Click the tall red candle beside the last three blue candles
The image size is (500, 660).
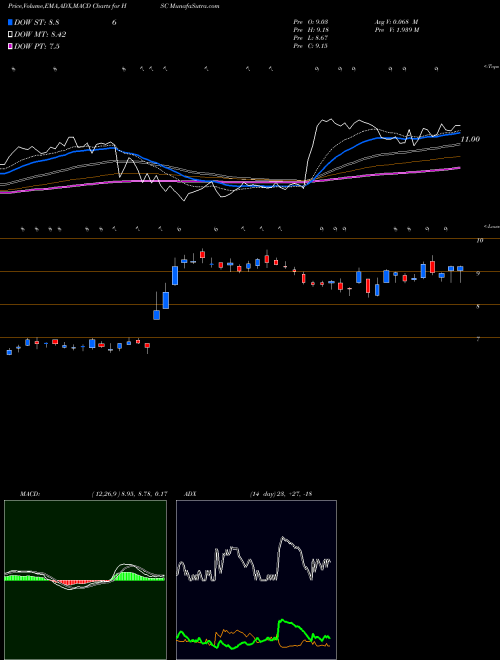click(432, 266)
